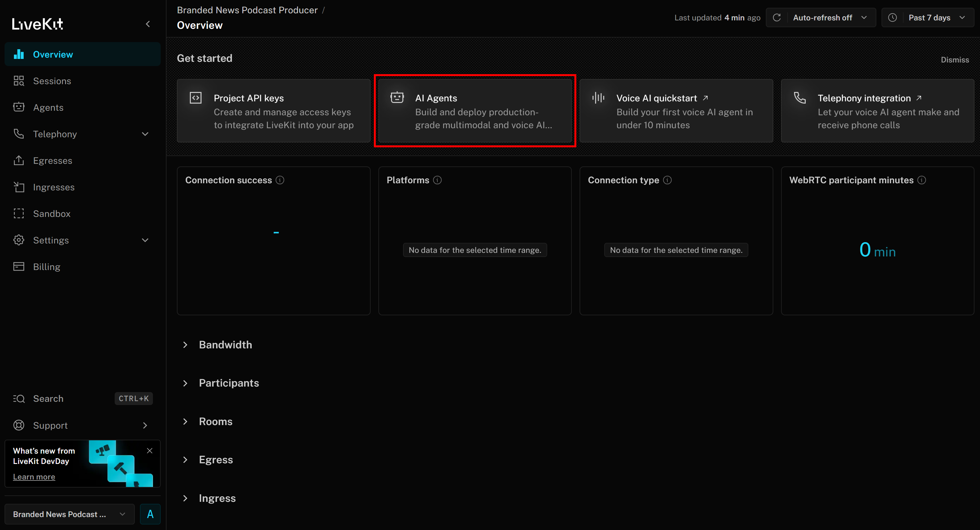This screenshot has height=530, width=980.
Task: Click the Connection success info icon
Action: pyautogui.click(x=280, y=180)
